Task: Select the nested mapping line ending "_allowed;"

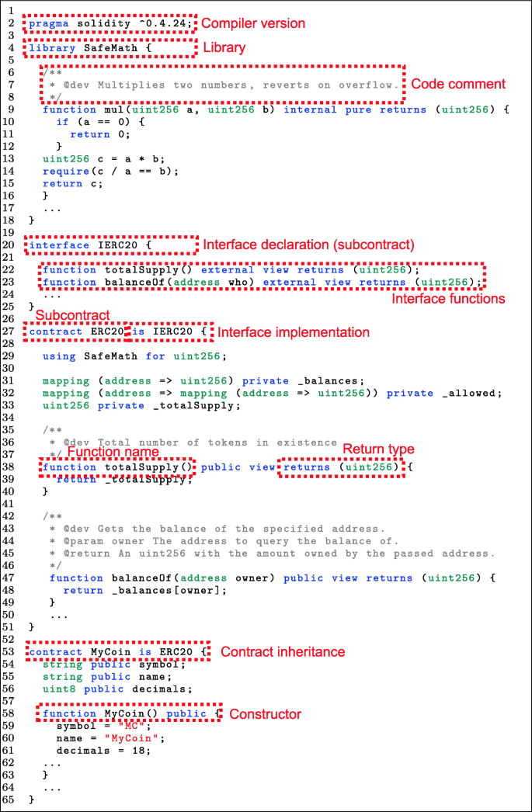Action: 273,393
